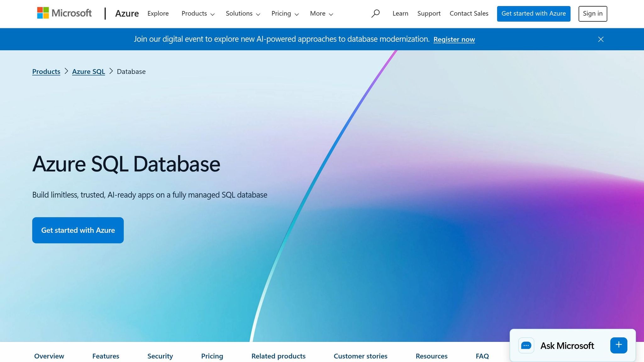The image size is (644, 362).
Task: Click the Microsoft logo
Action: (64, 13)
